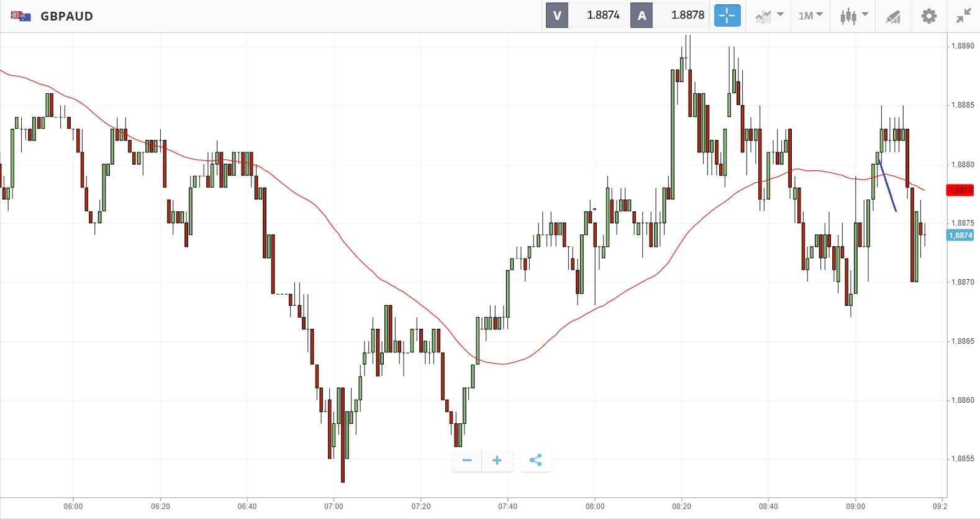Select the drawing tools pencil icon
980x519 pixels.
pyautogui.click(x=893, y=16)
